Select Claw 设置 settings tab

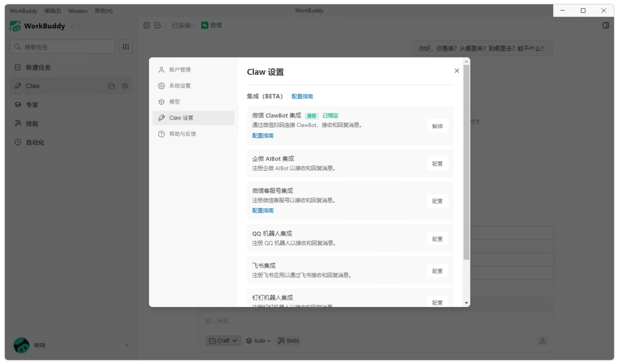click(193, 118)
